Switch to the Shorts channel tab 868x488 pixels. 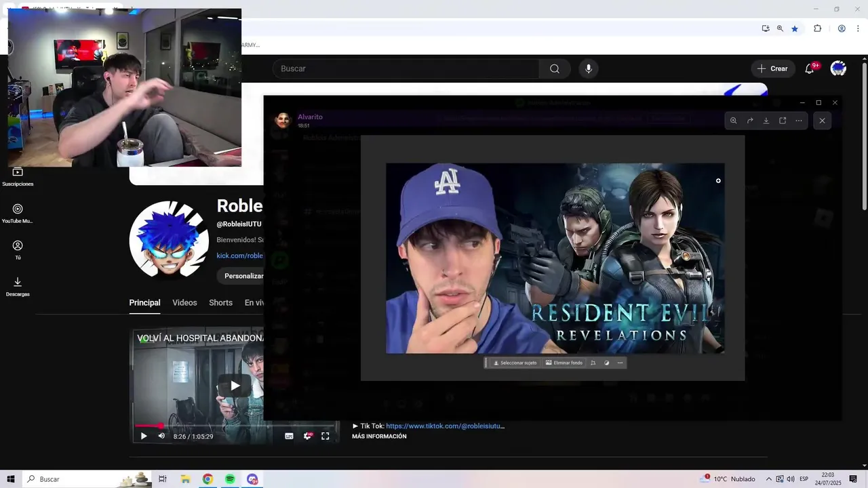point(220,303)
